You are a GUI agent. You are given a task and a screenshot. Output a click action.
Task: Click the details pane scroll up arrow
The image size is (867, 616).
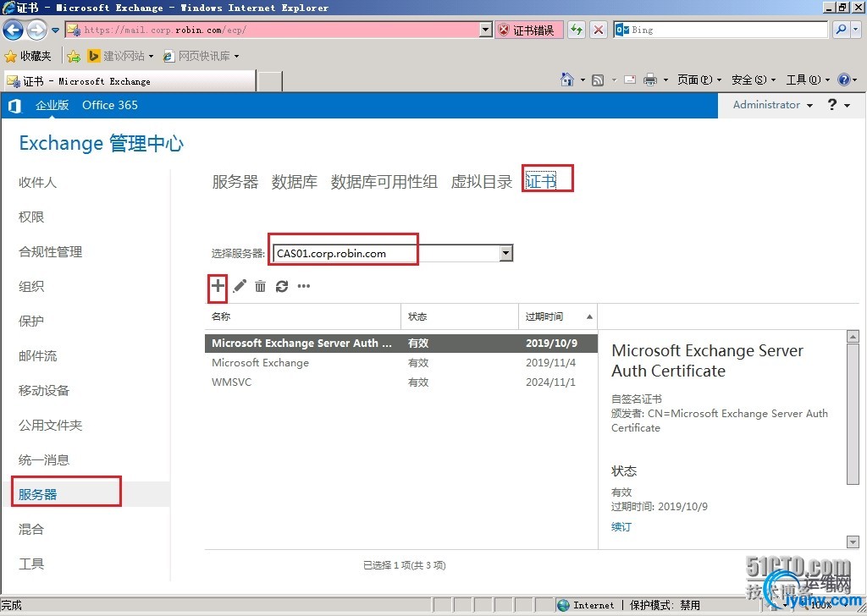click(853, 336)
